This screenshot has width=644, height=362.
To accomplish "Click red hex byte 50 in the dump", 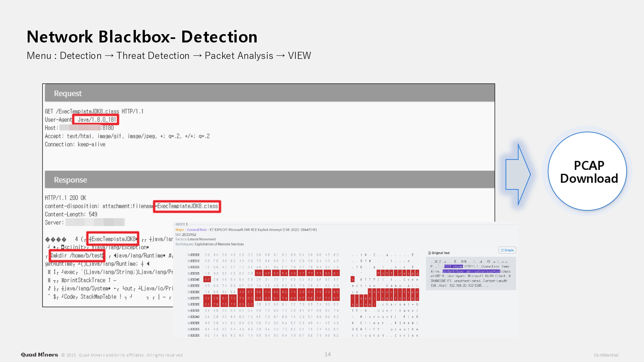I will (259, 274).
